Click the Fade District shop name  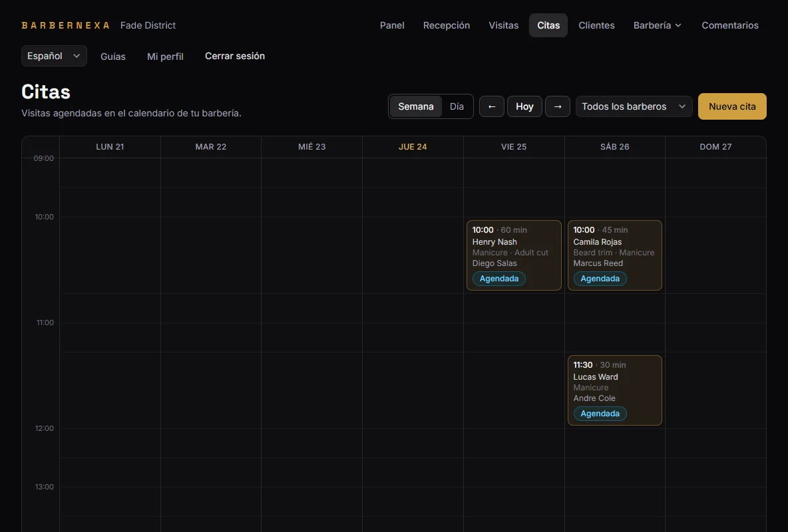coord(148,25)
